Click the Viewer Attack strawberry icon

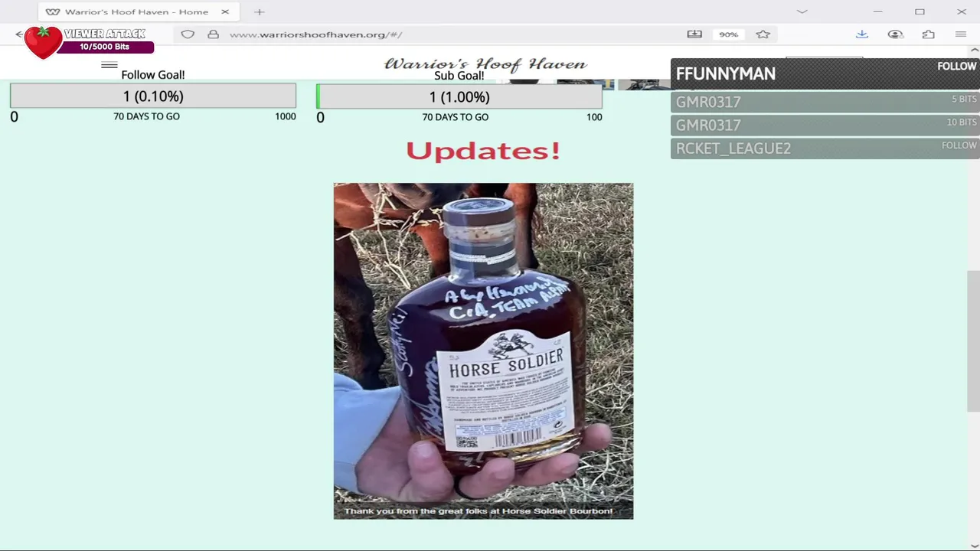click(43, 42)
